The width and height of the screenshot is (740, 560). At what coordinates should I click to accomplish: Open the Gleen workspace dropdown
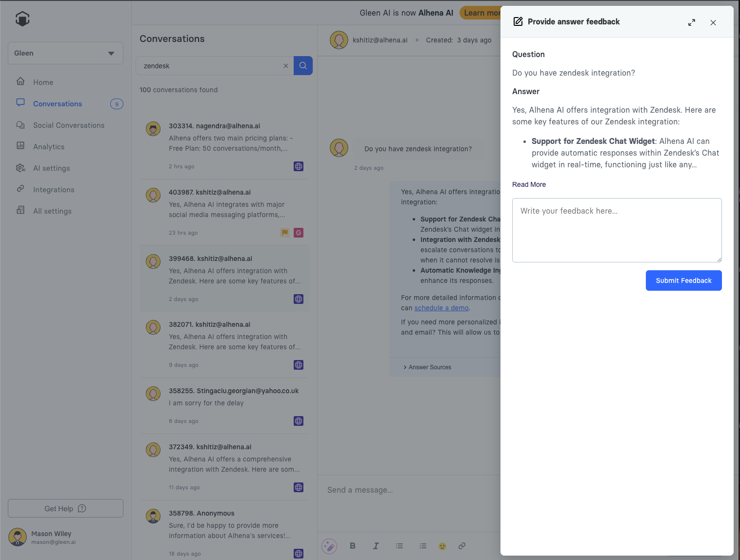(65, 53)
